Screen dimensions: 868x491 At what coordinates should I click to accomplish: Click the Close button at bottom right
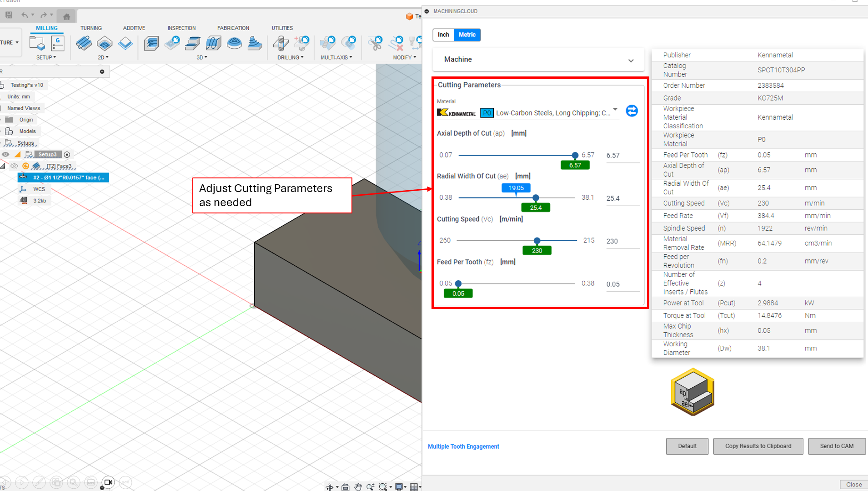(853, 485)
